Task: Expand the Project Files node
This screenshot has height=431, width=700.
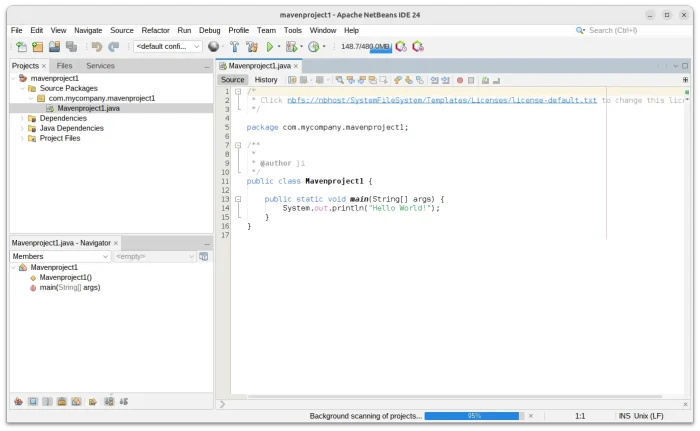Action: point(22,138)
